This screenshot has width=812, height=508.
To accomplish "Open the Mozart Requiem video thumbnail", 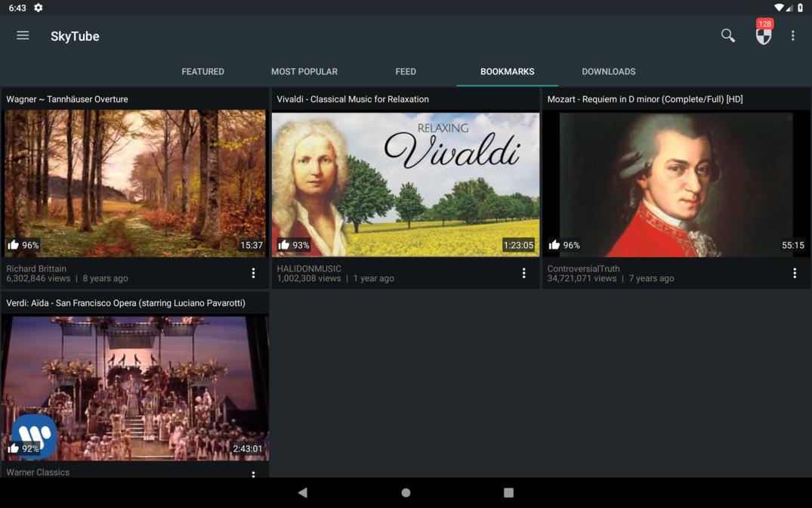I will pyautogui.click(x=676, y=183).
